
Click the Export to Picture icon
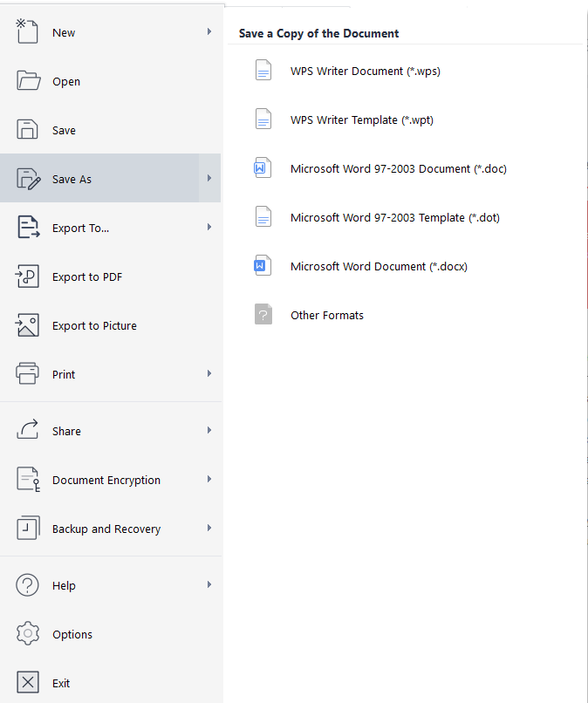28,325
